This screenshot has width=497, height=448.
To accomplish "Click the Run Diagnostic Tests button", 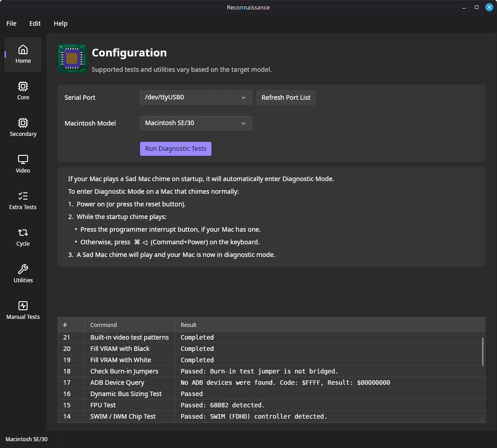I will tap(175, 149).
